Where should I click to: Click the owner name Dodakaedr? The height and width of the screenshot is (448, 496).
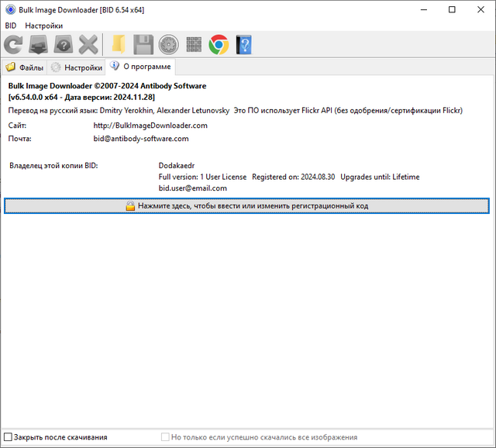pyautogui.click(x=177, y=165)
